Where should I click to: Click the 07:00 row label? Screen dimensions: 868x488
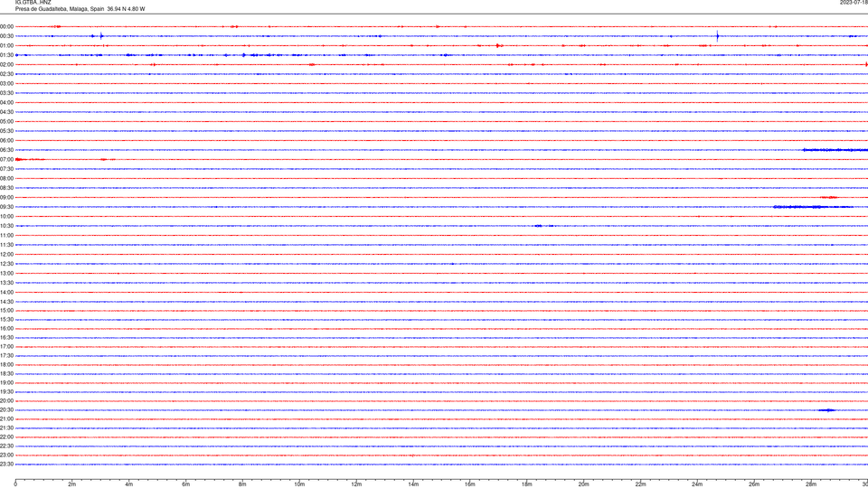click(6, 159)
